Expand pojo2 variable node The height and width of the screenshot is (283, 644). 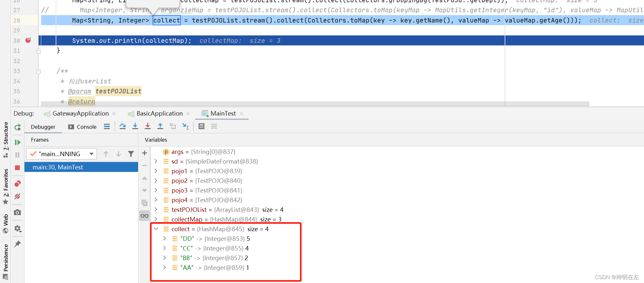(156, 181)
